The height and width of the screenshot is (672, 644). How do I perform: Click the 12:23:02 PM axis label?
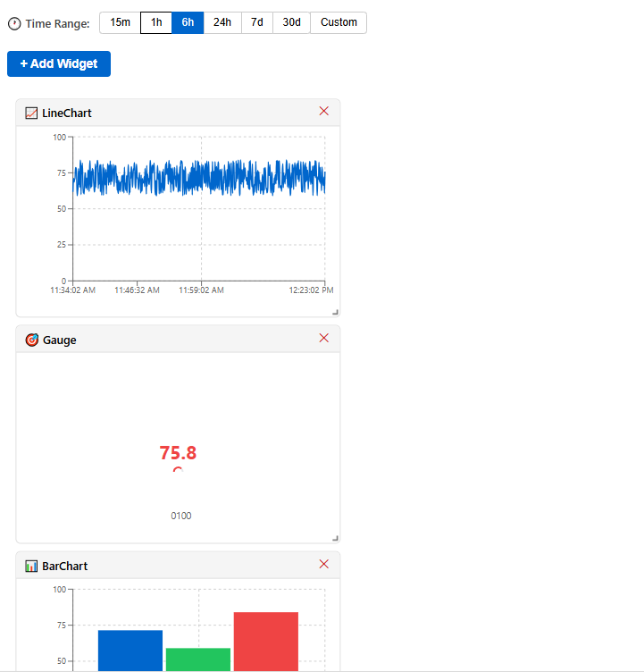(311, 290)
